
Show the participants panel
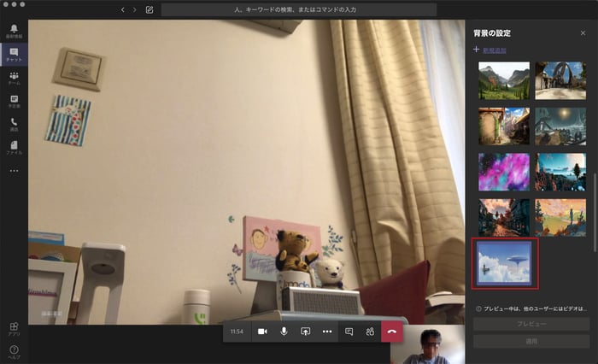pos(370,332)
